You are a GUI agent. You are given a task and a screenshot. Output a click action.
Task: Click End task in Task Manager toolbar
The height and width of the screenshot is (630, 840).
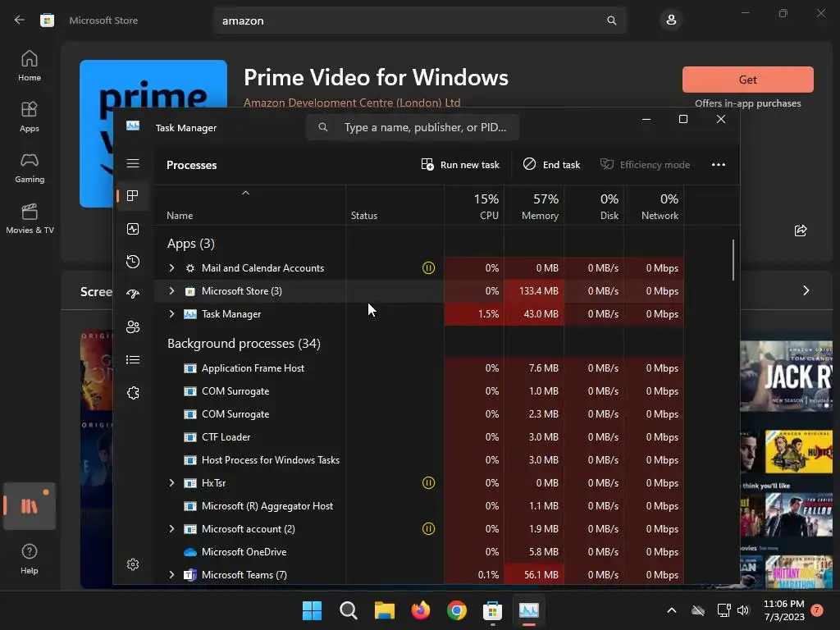click(x=552, y=164)
